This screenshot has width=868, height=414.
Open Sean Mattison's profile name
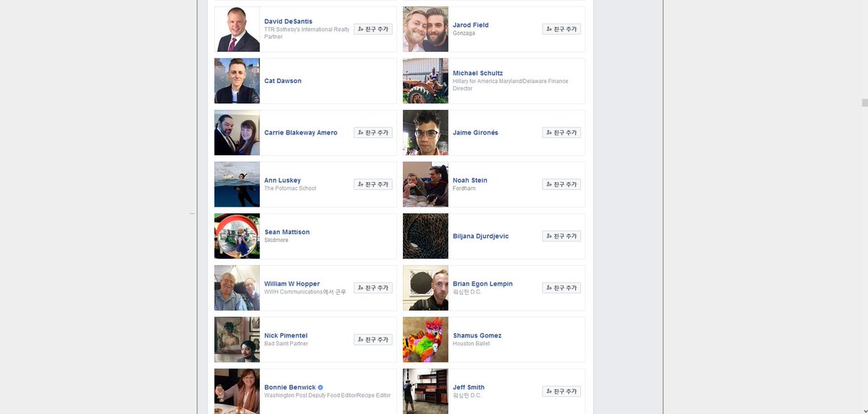pyautogui.click(x=287, y=232)
